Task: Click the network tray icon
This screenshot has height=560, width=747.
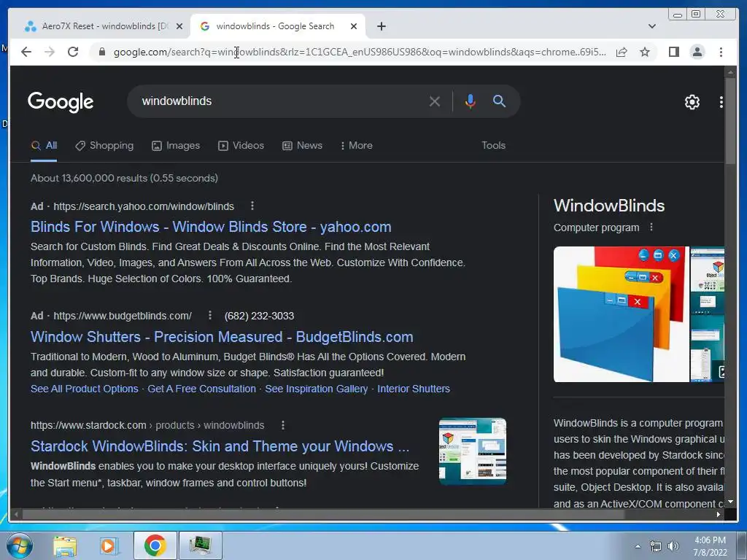Action: pos(656,546)
